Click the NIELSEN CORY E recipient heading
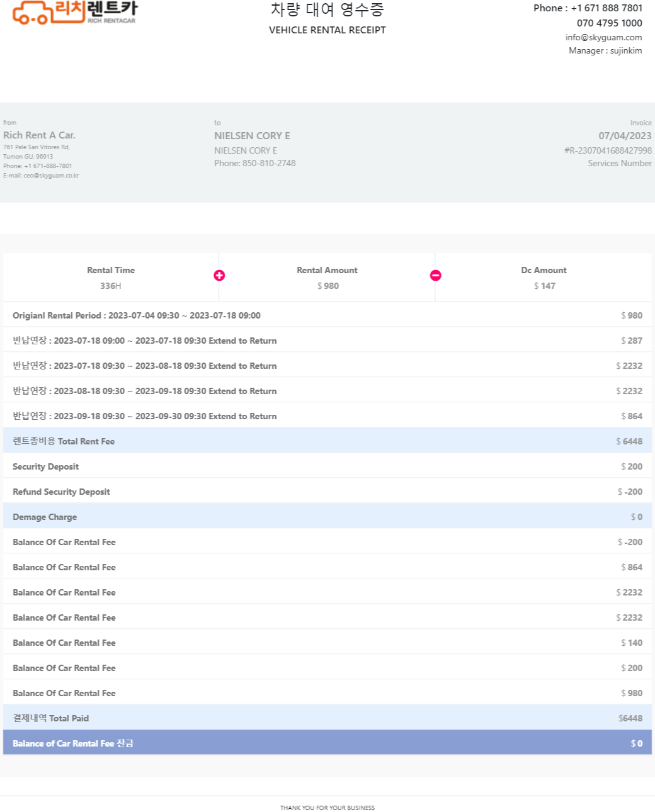This screenshot has width=655, height=812. pos(252,136)
